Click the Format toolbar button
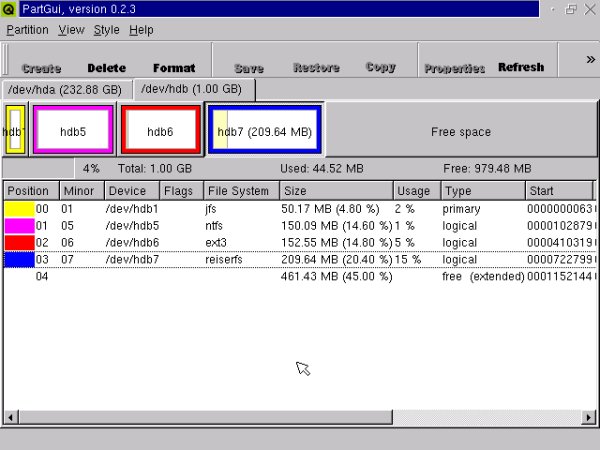 (x=174, y=68)
